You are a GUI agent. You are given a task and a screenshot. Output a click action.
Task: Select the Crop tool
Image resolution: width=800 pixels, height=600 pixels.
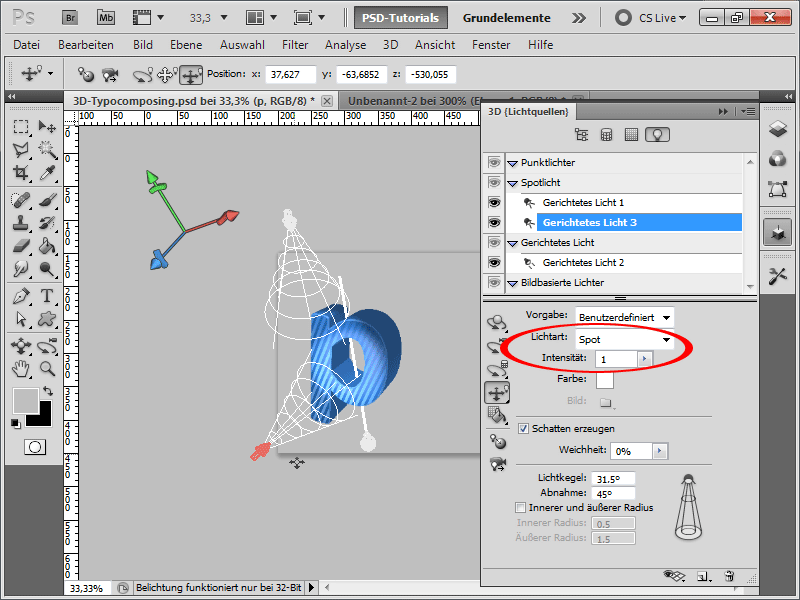point(20,173)
